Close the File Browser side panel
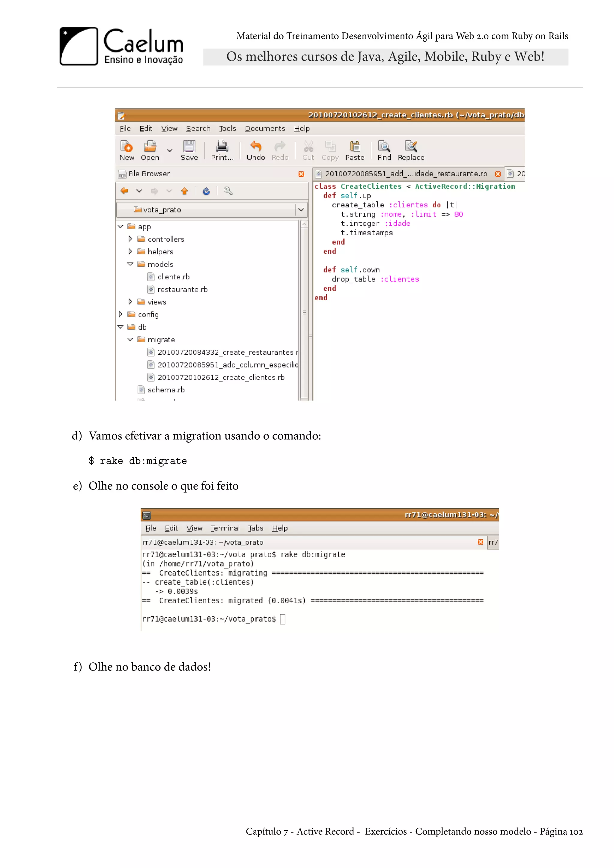 pyautogui.click(x=301, y=174)
